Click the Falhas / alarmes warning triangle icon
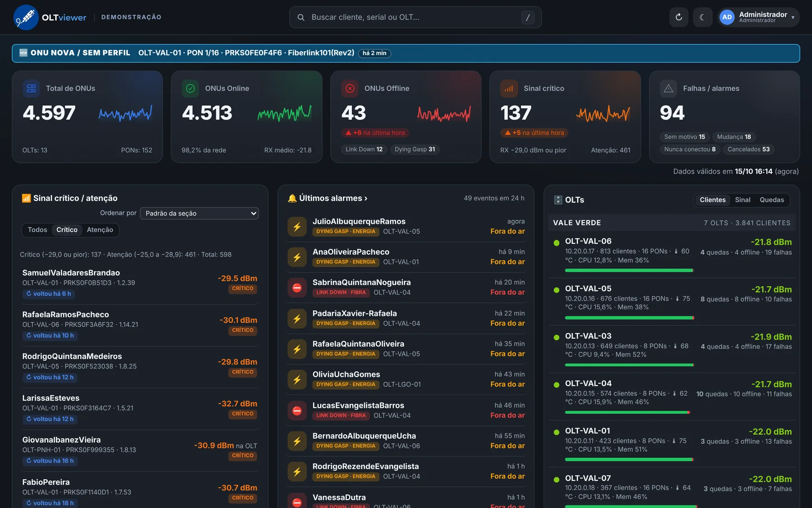This screenshot has width=812, height=508. [669, 89]
